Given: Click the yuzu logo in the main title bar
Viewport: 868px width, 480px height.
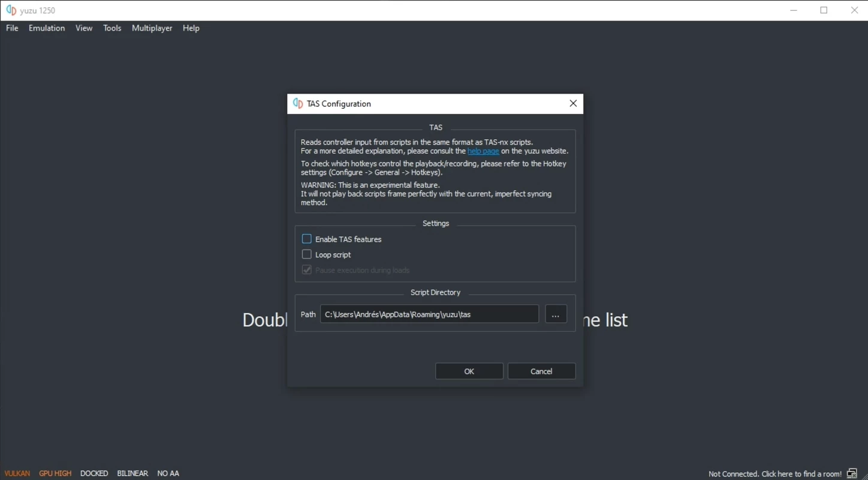Looking at the screenshot, I should tap(11, 10).
